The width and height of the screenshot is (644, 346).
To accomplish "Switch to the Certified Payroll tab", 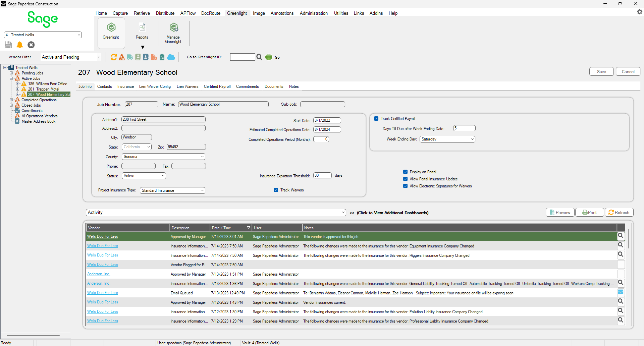I will pos(217,86).
